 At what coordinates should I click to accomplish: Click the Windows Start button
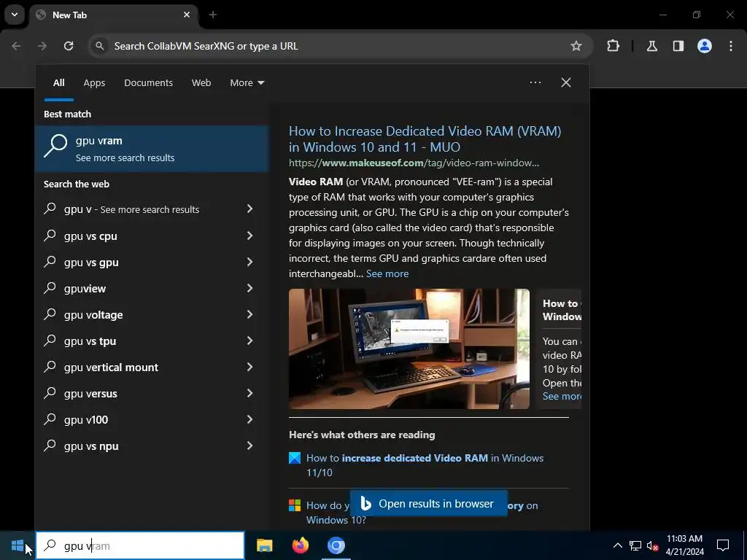[18, 545]
